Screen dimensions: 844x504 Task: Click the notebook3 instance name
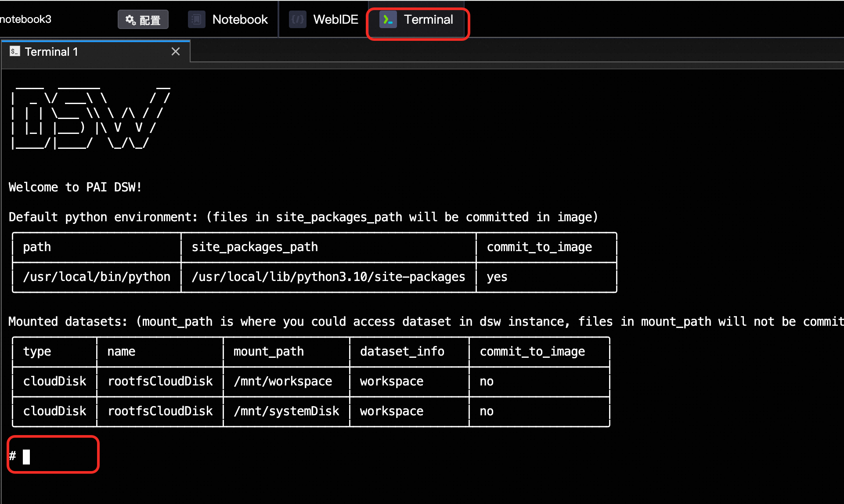point(25,19)
